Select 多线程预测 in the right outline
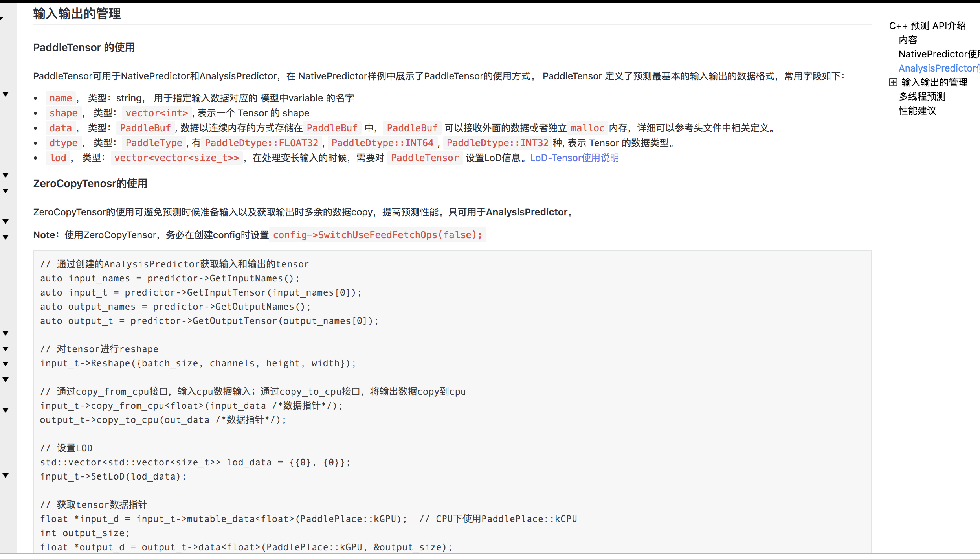The height and width of the screenshot is (559, 980). [922, 97]
